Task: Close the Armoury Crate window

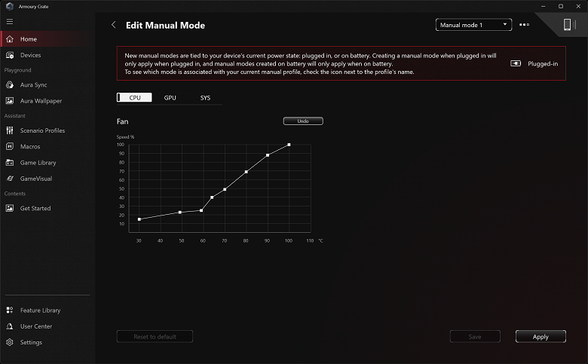Action: (578, 6)
